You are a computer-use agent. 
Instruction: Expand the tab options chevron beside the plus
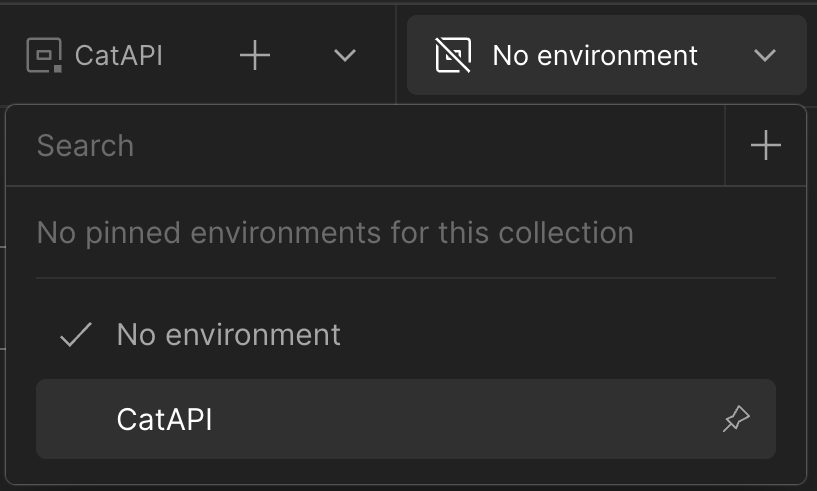(x=345, y=55)
